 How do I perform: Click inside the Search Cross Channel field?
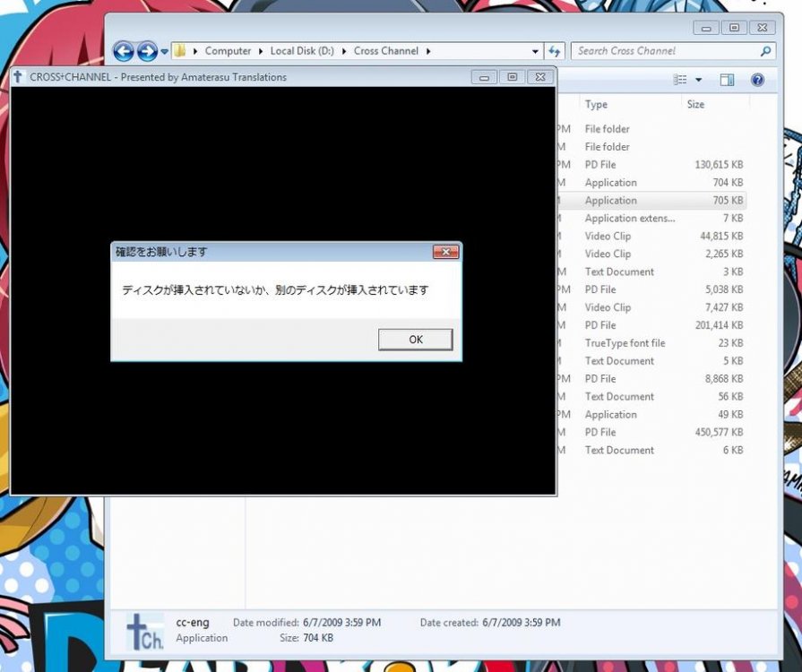pos(663,51)
